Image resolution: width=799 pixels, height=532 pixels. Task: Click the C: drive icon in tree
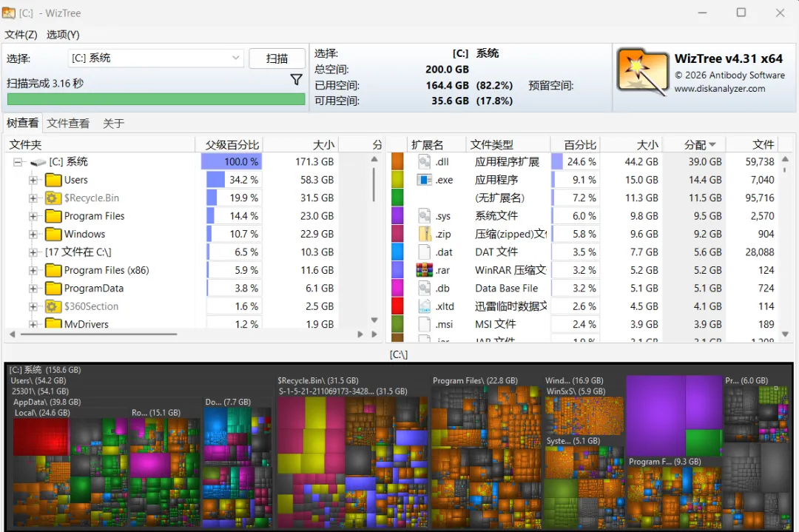coord(38,162)
